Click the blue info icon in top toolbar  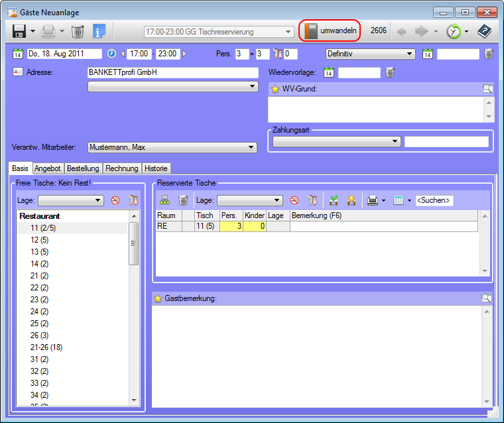(99, 31)
